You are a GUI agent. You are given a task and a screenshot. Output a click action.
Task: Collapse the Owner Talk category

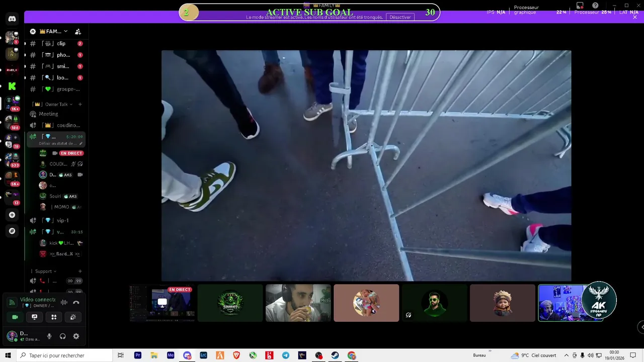pos(53,104)
